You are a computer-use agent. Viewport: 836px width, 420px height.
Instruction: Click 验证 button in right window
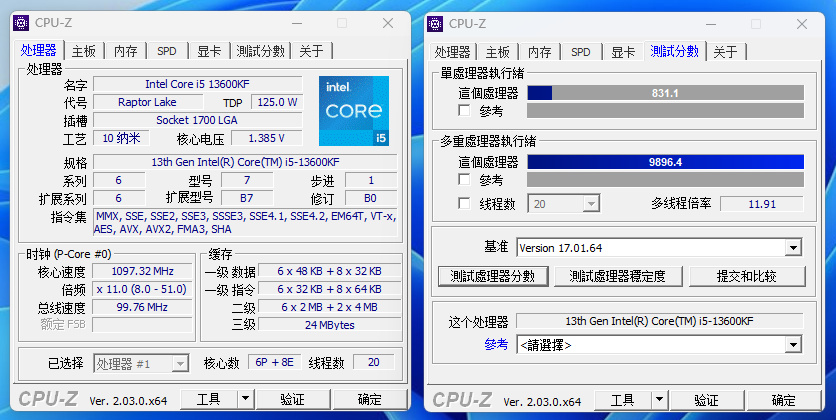pyautogui.click(x=706, y=400)
